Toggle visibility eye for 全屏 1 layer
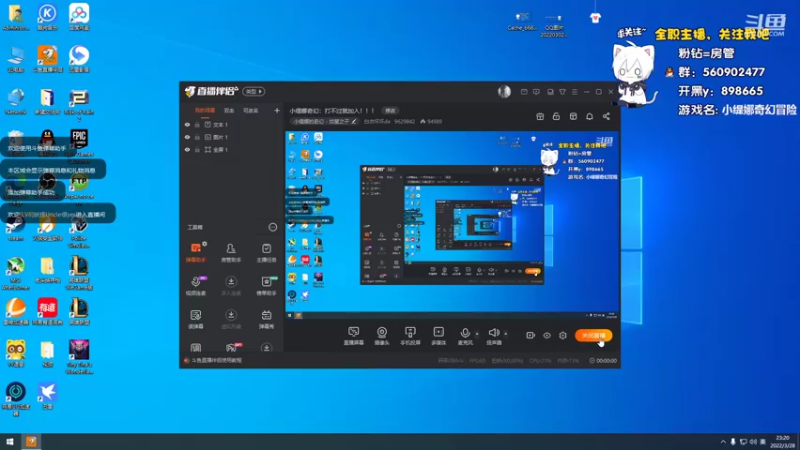This screenshot has width=800, height=450. (187, 149)
